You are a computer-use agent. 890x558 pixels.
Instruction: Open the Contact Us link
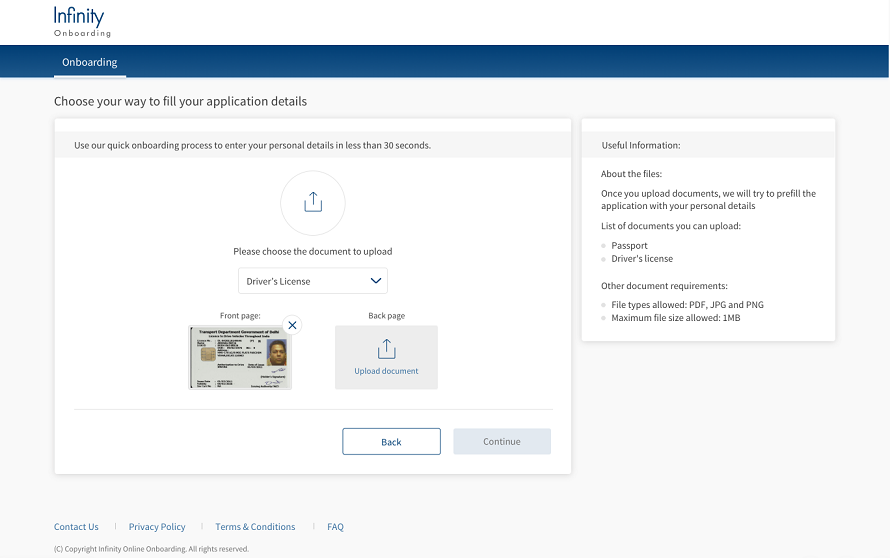76,527
